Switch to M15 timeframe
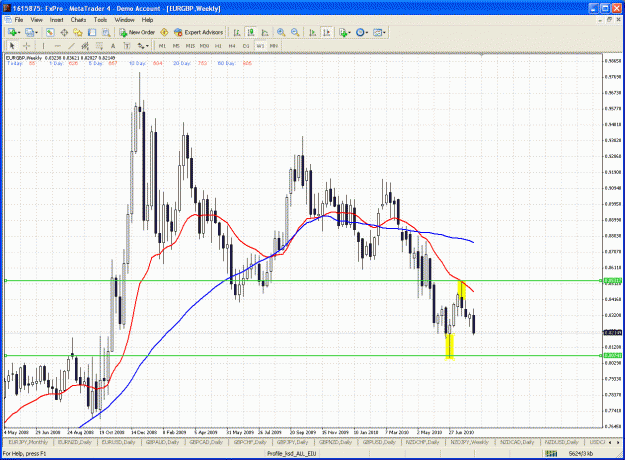625x460 pixels. [x=190, y=46]
